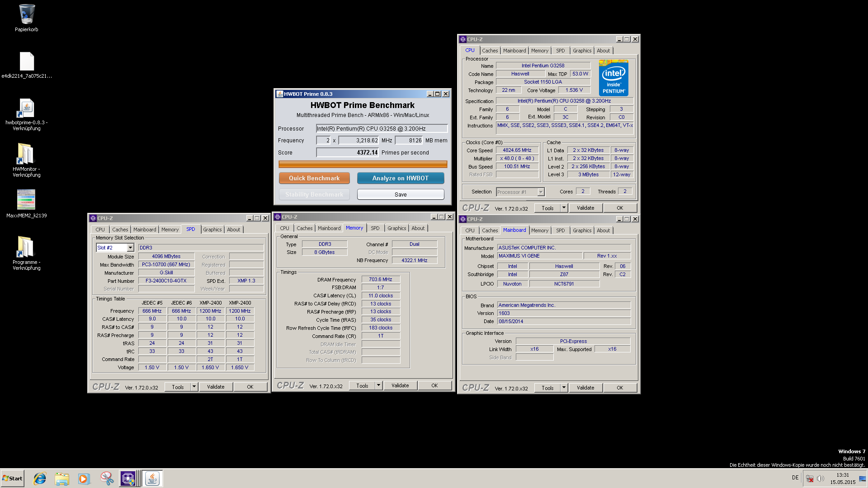
Task: Open About tab in SPD CPU-Z window
Action: [234, 230]
